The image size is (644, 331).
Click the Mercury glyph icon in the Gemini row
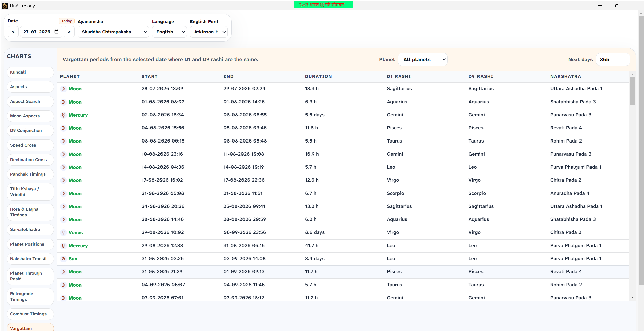(x=63, y=115)
